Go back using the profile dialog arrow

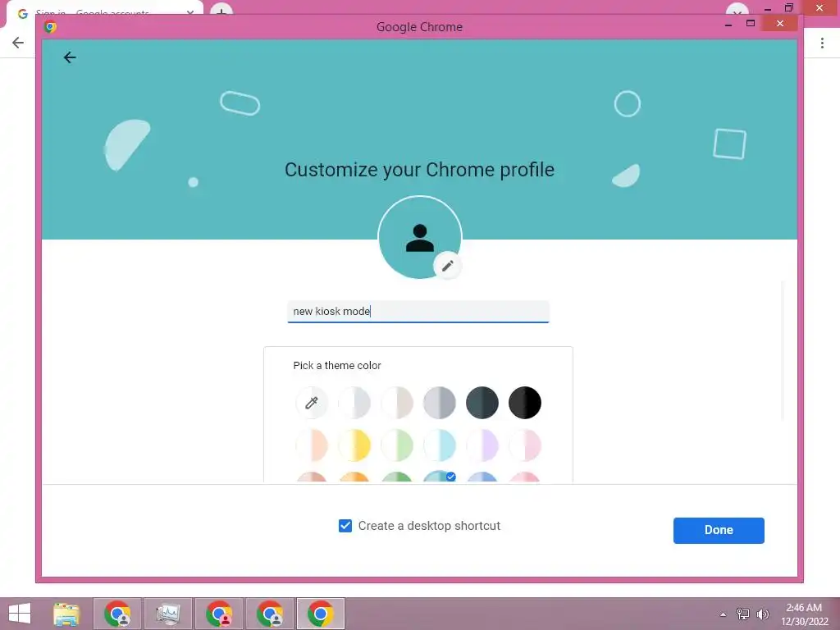point(70,57)
